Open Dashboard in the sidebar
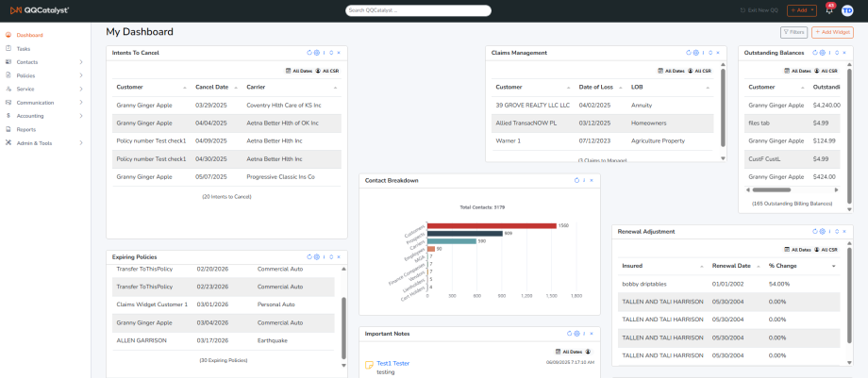 pyautogui.click(x=29, y=35)
